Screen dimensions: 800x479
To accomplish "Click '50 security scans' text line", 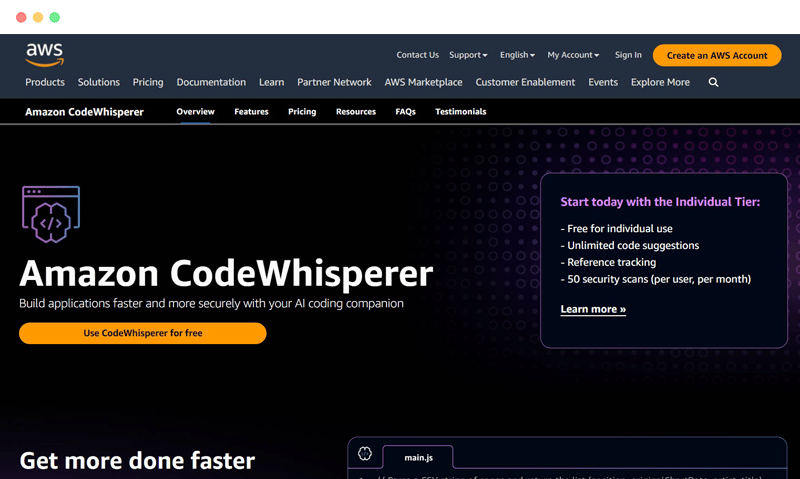I will [x=656, y=279].
